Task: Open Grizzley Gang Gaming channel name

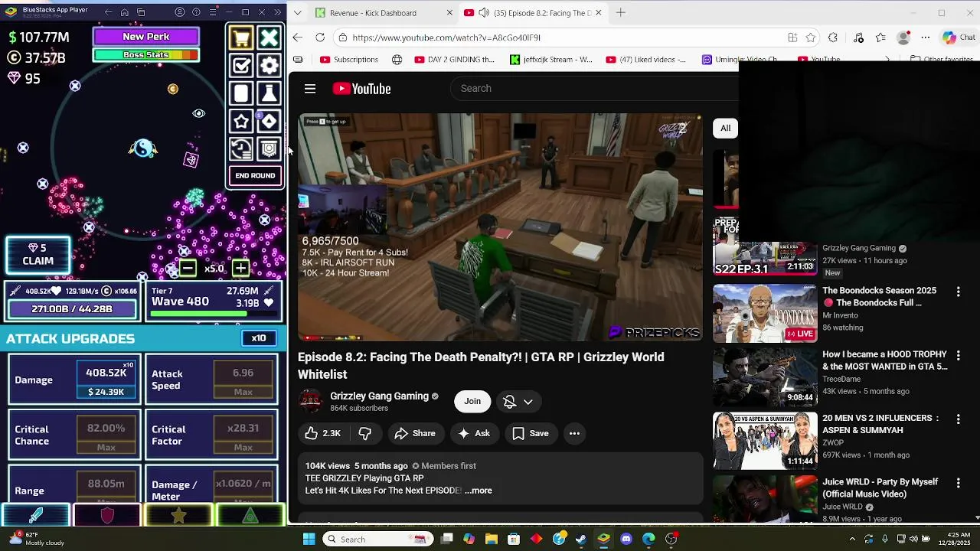Action: tap(379, 396)
